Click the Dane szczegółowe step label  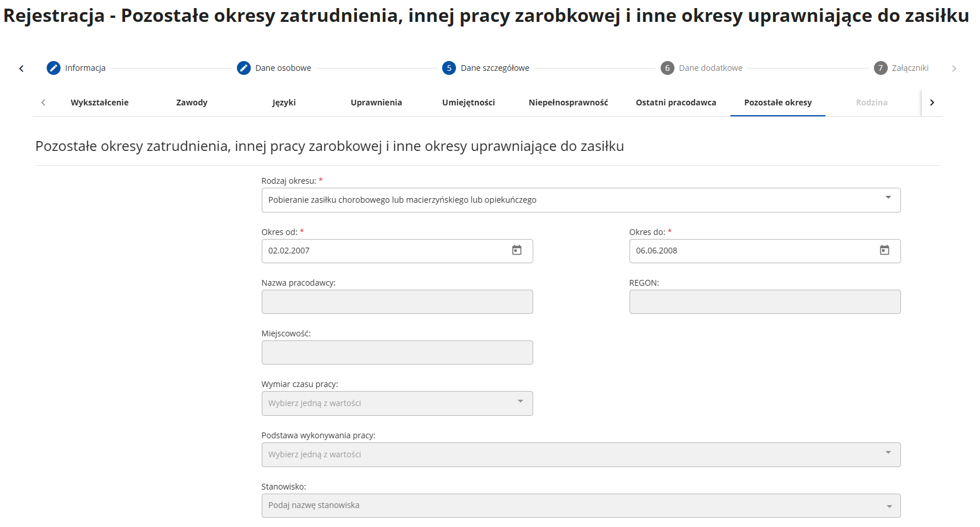495,68
